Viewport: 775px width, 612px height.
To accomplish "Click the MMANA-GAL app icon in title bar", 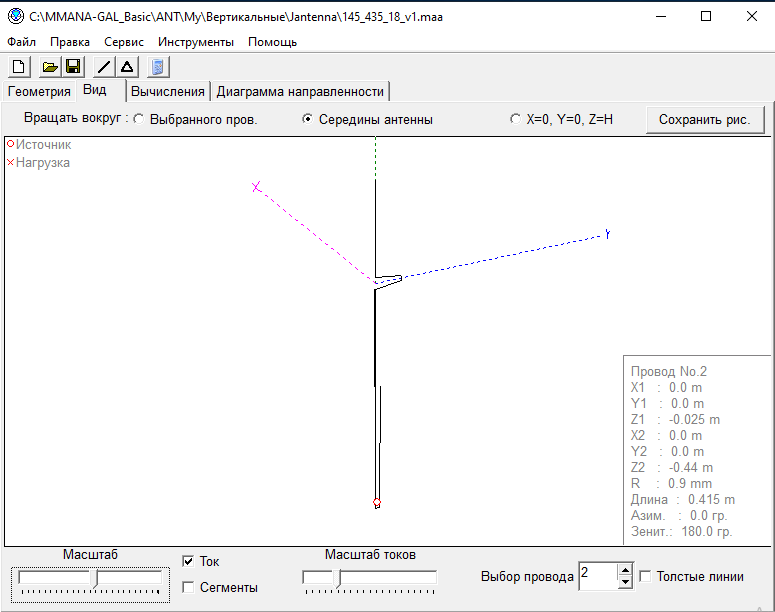I will 16,16.
